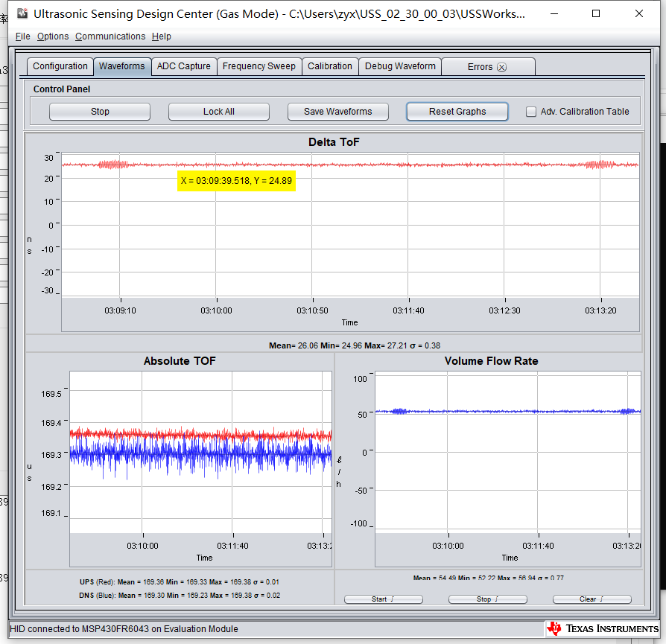Image resolution: width=666 pixels, height=644 pixels.
Task: Open the Help menu
Action: [162, 36]
